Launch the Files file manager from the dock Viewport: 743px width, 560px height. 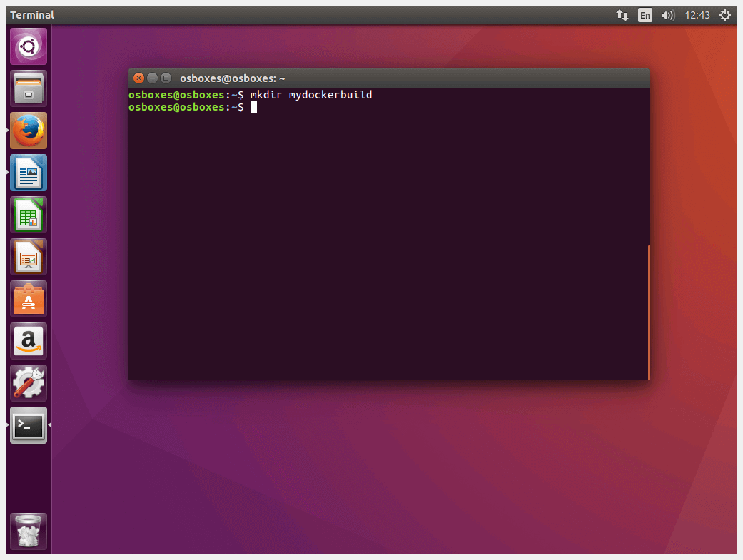(28, 88)
